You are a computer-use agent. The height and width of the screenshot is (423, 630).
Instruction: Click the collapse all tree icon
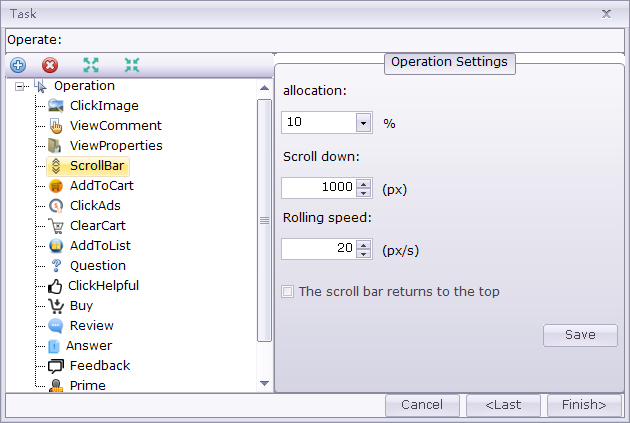pyautogui.click(x=132, y=66)
